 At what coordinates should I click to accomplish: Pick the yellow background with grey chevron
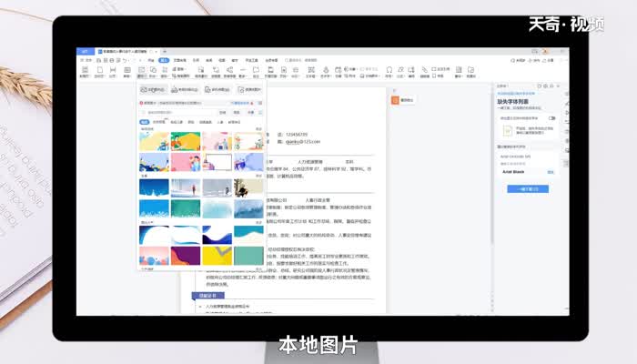click(217, 256)
